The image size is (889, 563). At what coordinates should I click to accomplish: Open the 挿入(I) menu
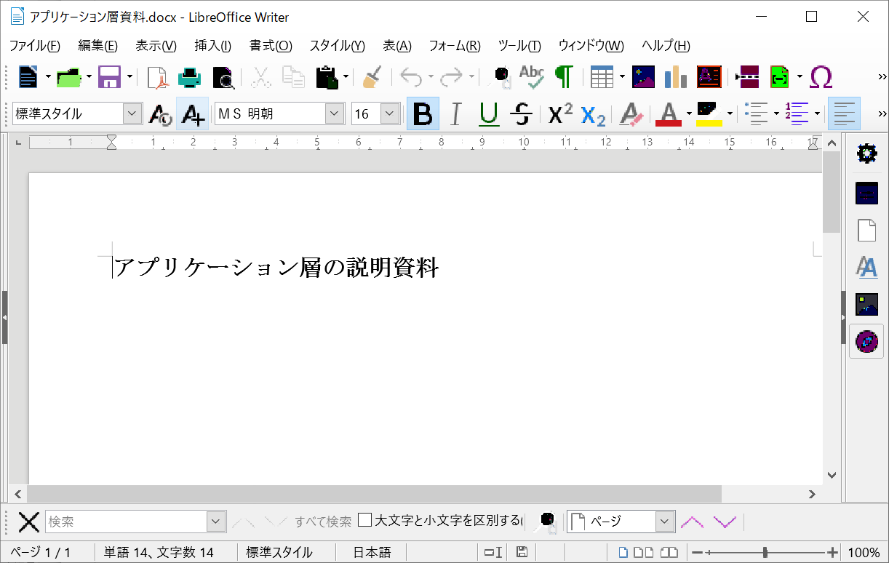(213, 46)
